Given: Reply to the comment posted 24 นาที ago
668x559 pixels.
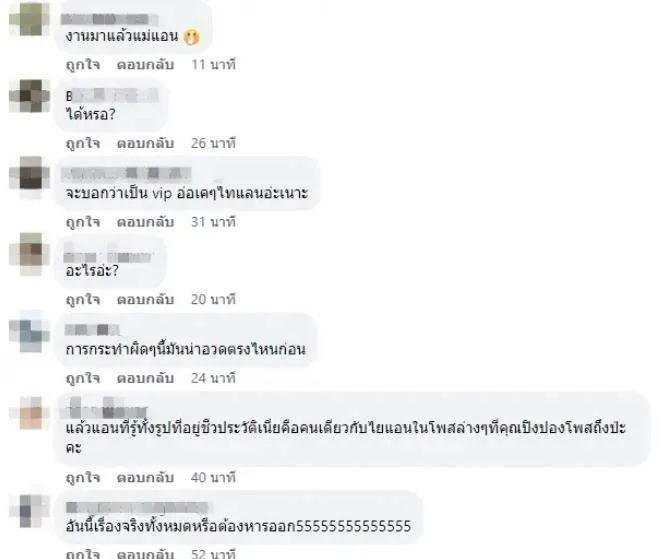Looking at the screenshot, I should pos(145,378).
